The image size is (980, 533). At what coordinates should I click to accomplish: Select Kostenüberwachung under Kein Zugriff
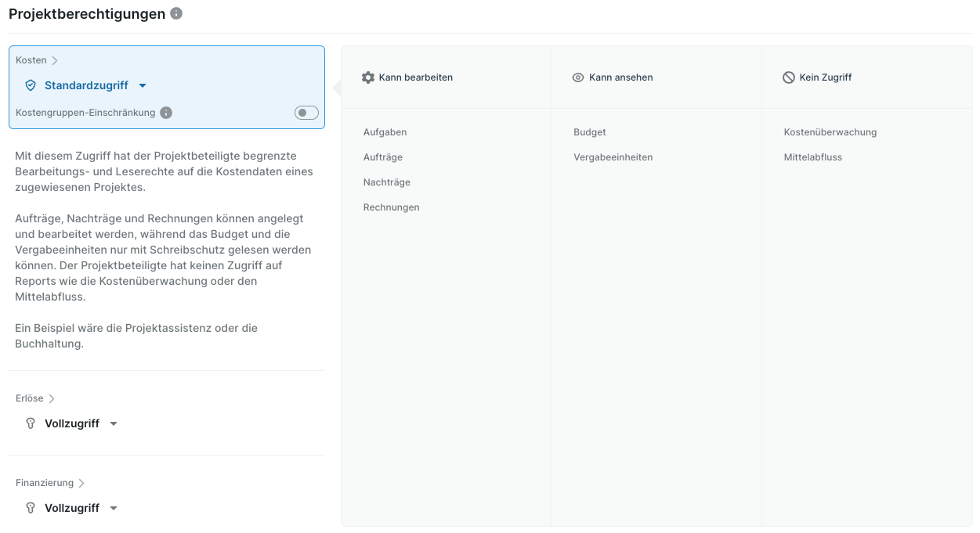(x=830, y=132)
